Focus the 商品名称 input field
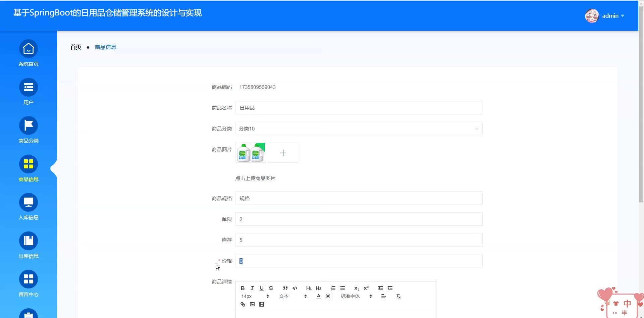This screenshot has width=644, height=318. [359, 108]
